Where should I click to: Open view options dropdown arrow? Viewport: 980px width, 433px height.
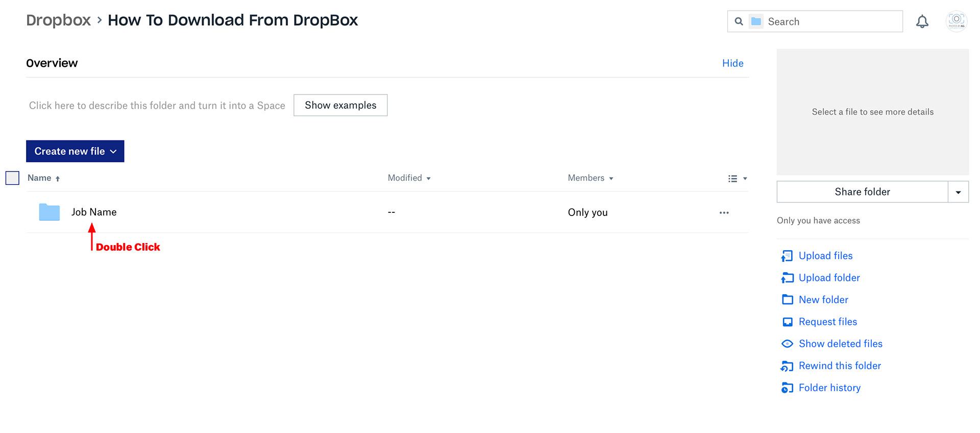745,179
